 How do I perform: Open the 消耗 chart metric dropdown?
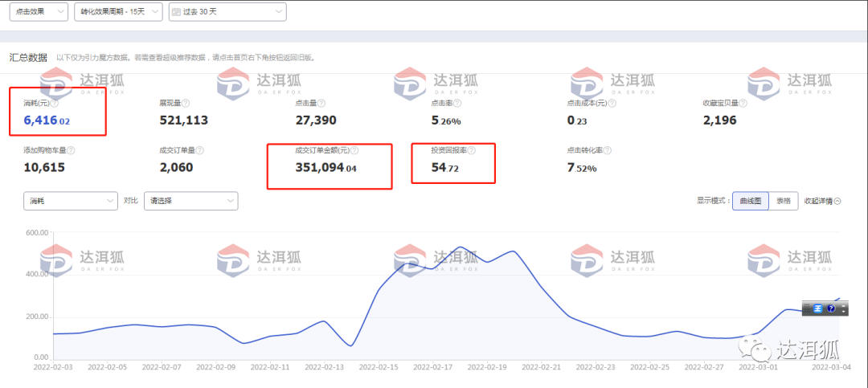tap(70, 201)
